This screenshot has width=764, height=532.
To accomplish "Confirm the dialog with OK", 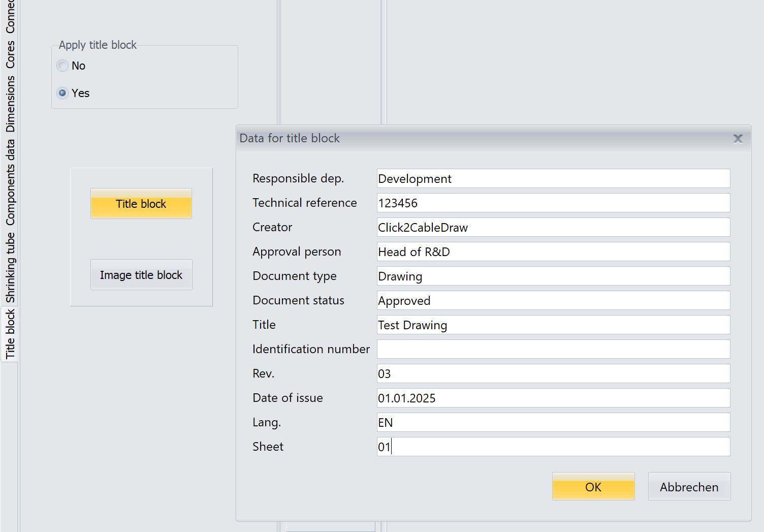I will (593, 487).
